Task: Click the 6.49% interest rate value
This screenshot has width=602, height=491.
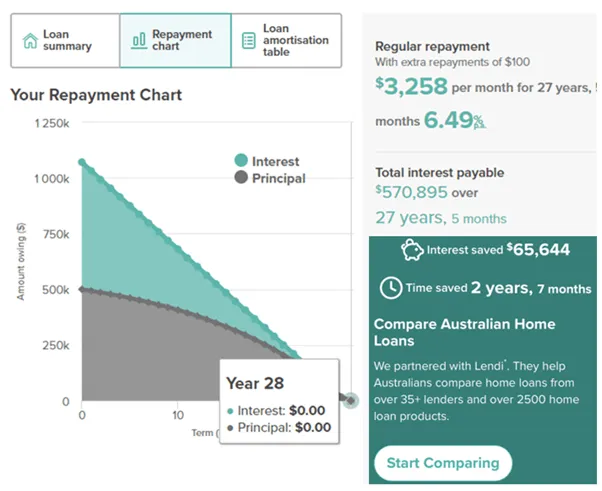Action: 455,120
